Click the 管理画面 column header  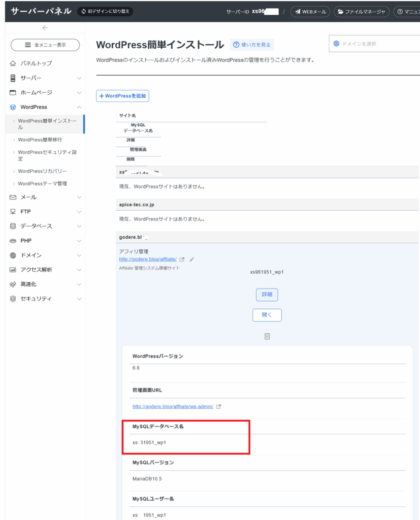138,150
